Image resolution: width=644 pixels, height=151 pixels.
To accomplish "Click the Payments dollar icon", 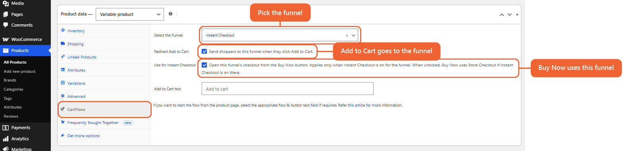I will pyautogui.click(x=6, y=128).
